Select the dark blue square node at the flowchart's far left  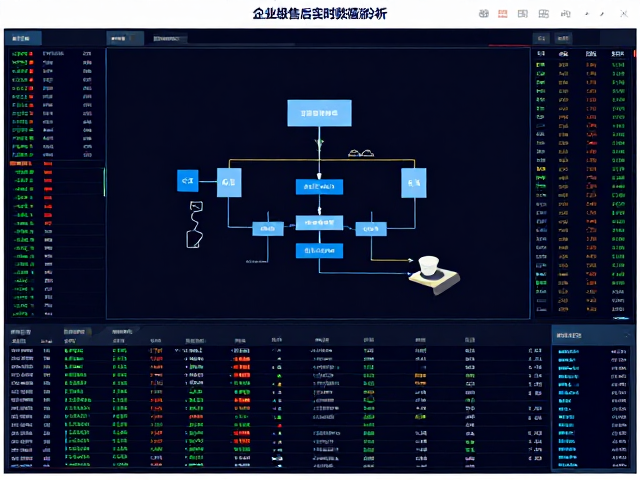[x=188, y=181]
